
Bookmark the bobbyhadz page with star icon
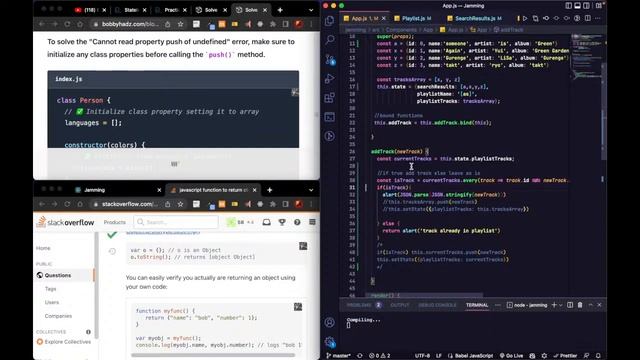[x=180, y=24]
